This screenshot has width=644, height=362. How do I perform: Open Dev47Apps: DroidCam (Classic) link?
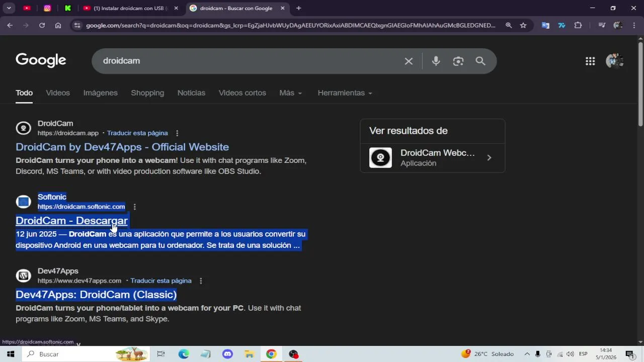pos(96,295)
